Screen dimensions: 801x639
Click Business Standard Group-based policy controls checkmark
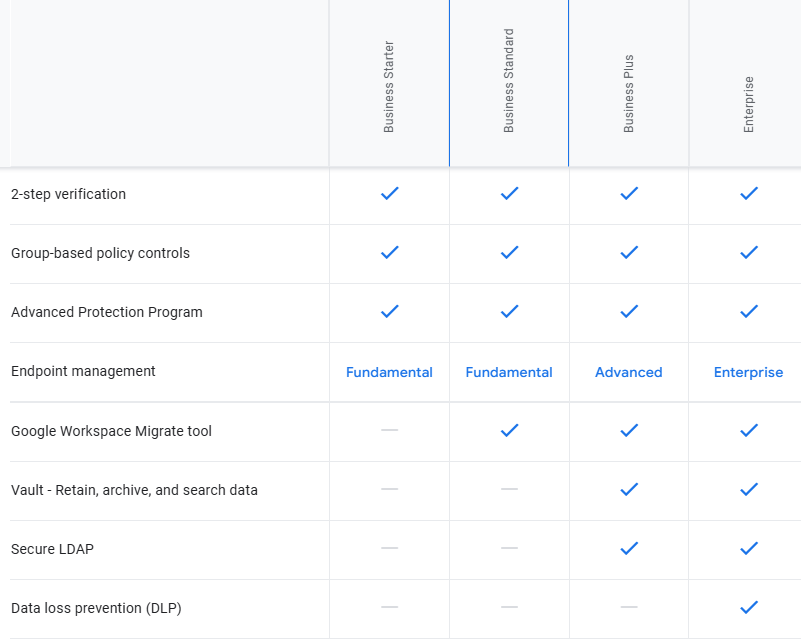coord(509,253)
